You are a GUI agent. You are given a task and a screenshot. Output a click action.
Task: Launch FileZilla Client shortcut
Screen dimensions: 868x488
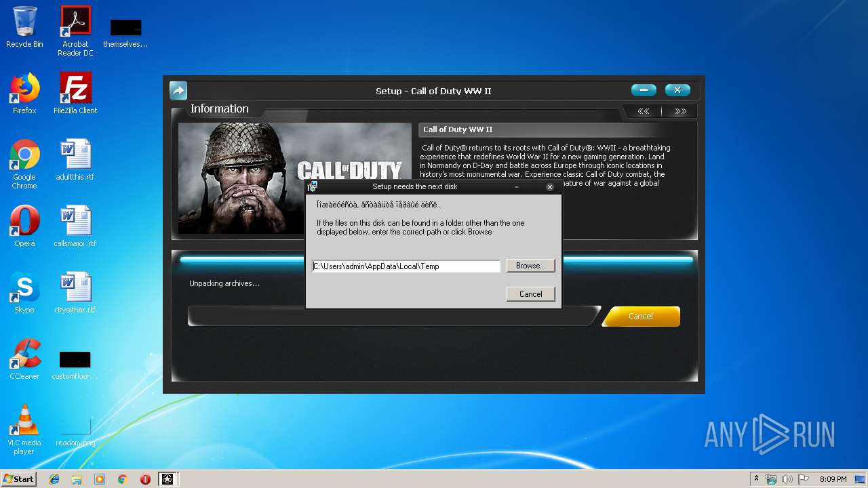(75, 94)
